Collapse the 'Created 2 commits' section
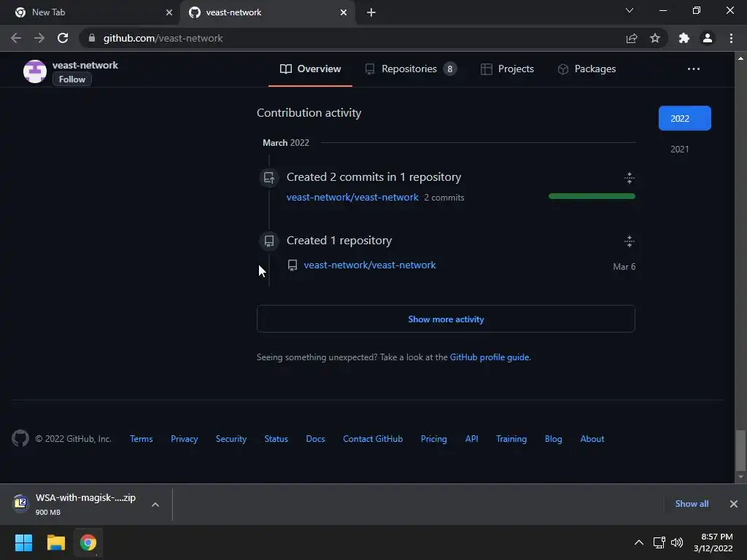 tap(630, 178)
